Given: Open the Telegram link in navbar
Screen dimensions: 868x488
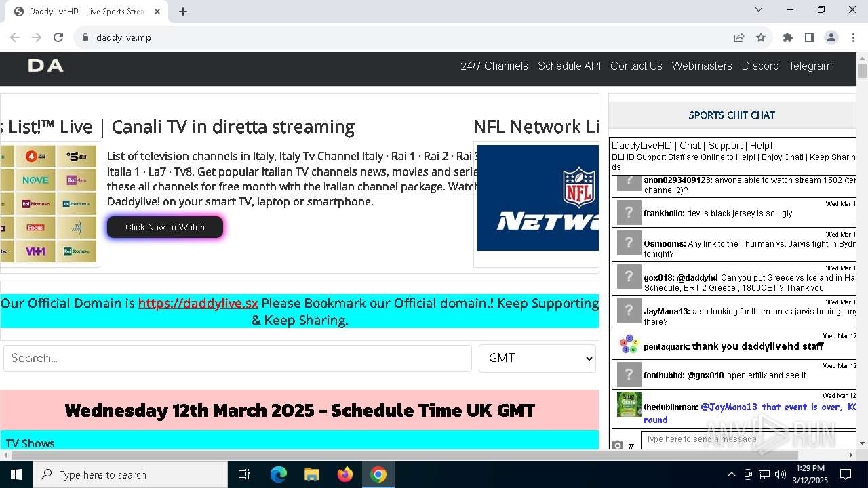Looking at the screenshot, I should tap(810, 66).
